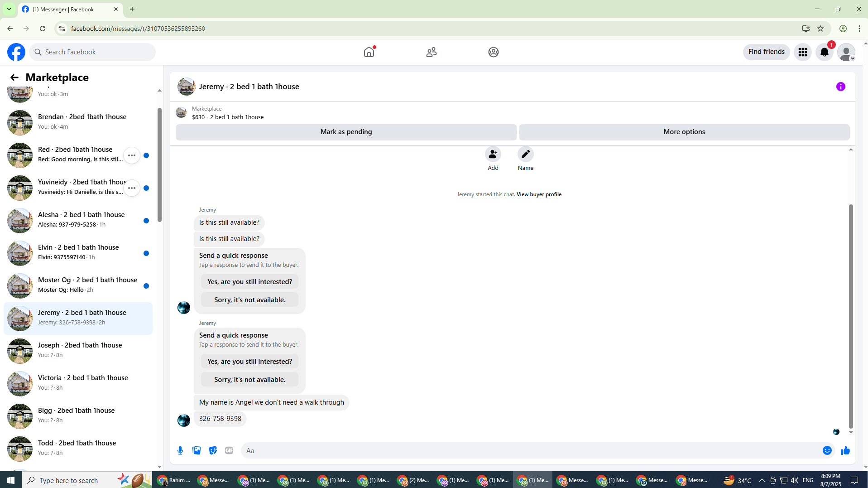The height and width of the screenshot is (488, 868).
Task: Click the conversation list scrollbar
Action: click(159, 165)
